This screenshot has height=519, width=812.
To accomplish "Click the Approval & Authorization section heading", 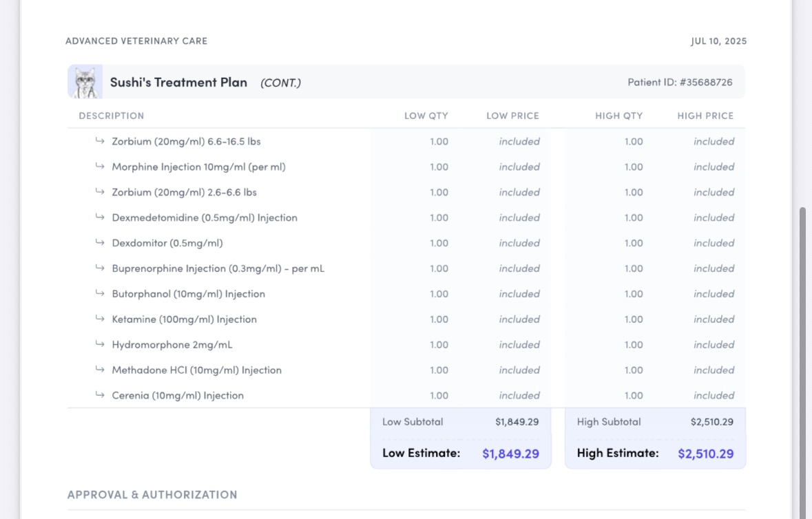I will [152, 495].
